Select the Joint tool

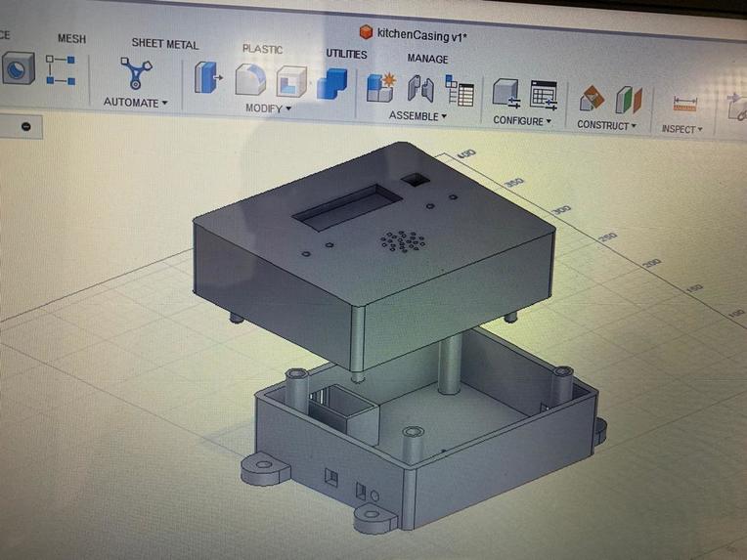click(420, 88)
